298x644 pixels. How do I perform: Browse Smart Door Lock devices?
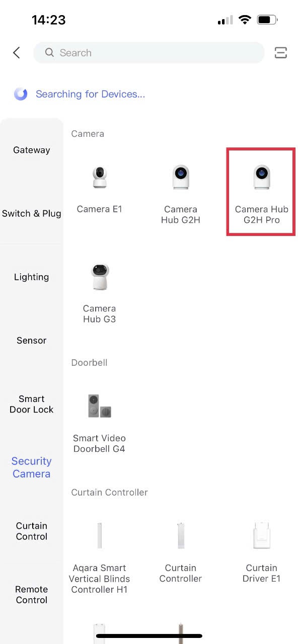tap(31, 404)
